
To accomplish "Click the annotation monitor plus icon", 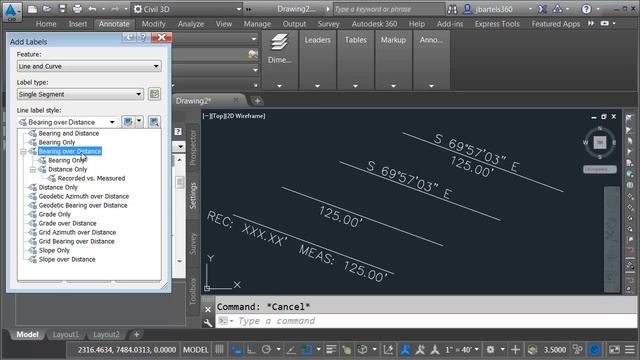I will [x=516, y=350].
